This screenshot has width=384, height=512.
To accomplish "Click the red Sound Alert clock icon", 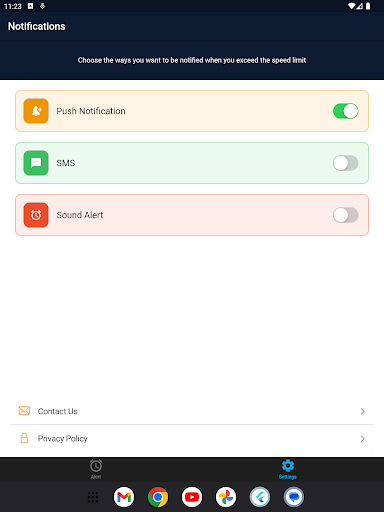I will point(36,215).
